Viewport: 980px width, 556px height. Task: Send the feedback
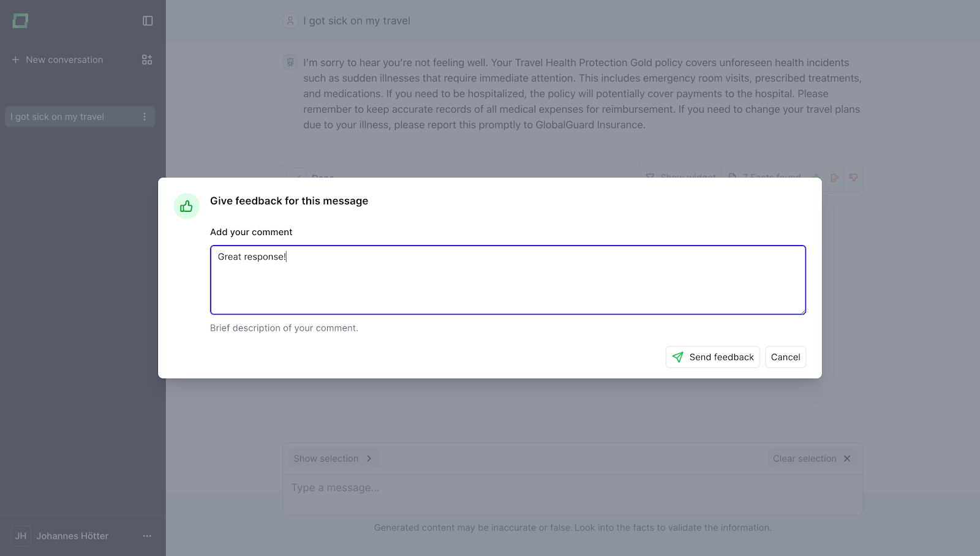coord(712,357)
